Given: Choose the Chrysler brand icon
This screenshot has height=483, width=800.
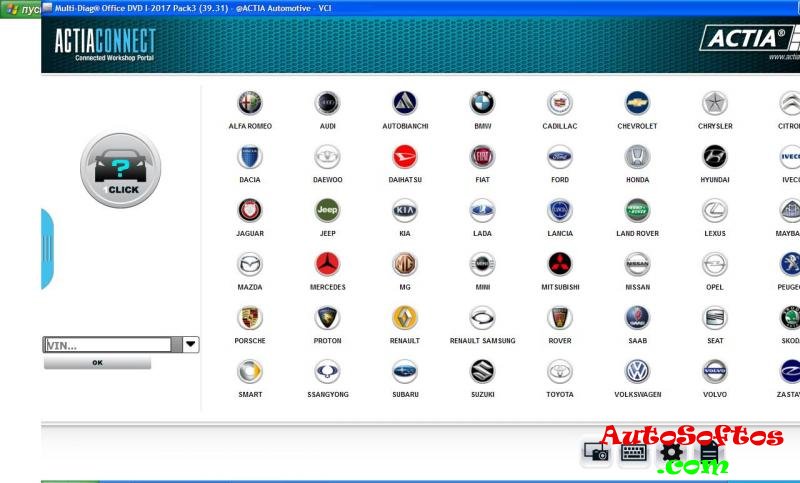Looking at the screenshot, I should tap(715, 104).
